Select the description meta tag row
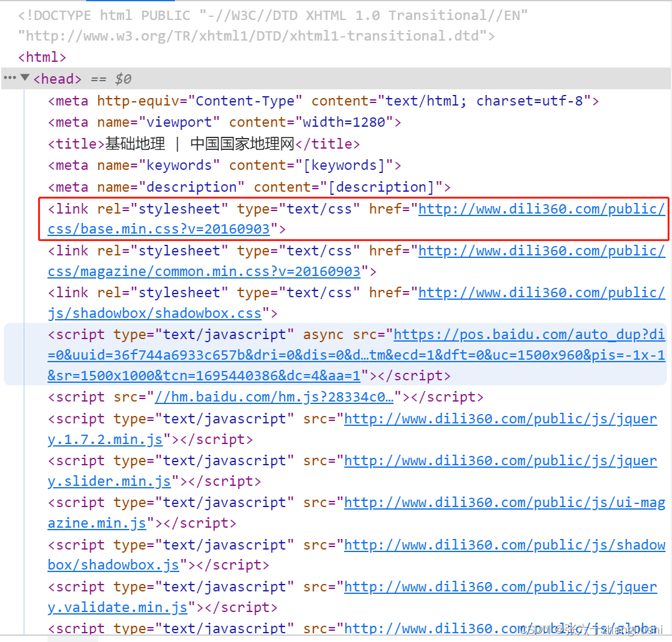 pos(249,187)
